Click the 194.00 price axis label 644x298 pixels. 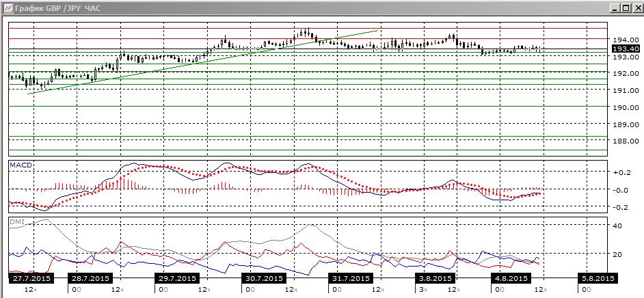click(626, 40)
